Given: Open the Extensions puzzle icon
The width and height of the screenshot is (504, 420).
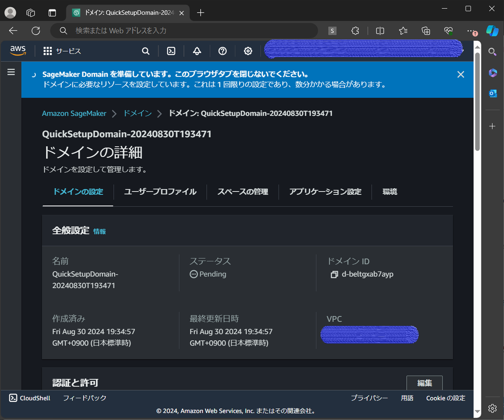Looking at the screenshot, I should (x=355, y=31).
